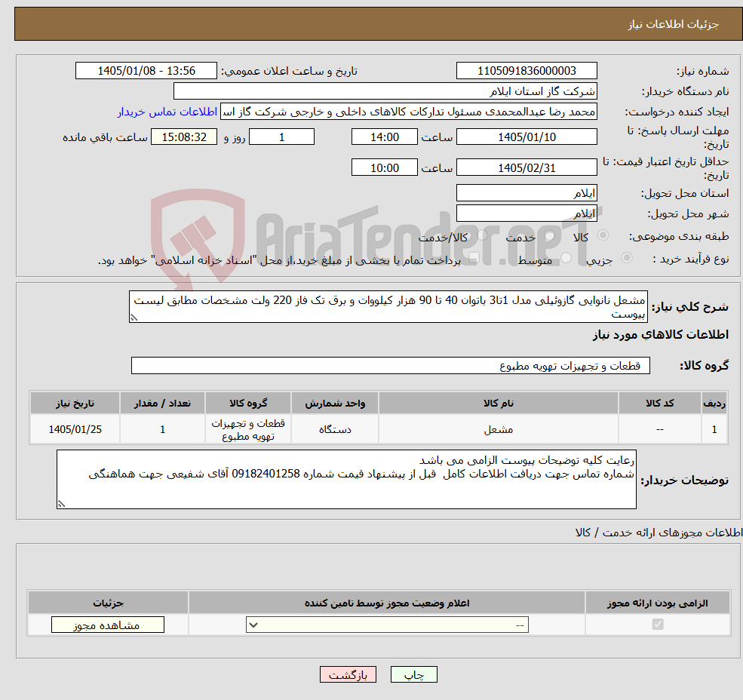
Task: Click the جزئیات column header in license table
Action: pyautogui.click(x=108, y=603)
